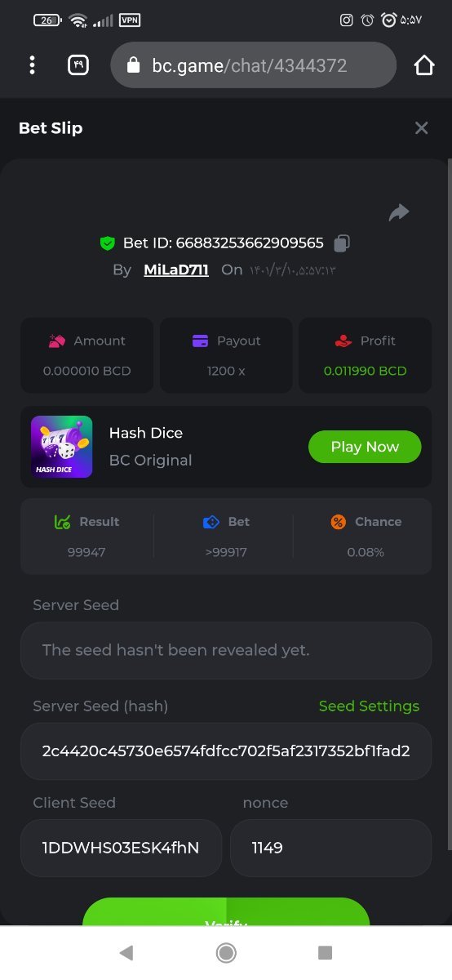The height and width of the screenshot is (980, 452).
Task: Click the green Verify button
Action: pyautogui.click(x=226, y=912)
